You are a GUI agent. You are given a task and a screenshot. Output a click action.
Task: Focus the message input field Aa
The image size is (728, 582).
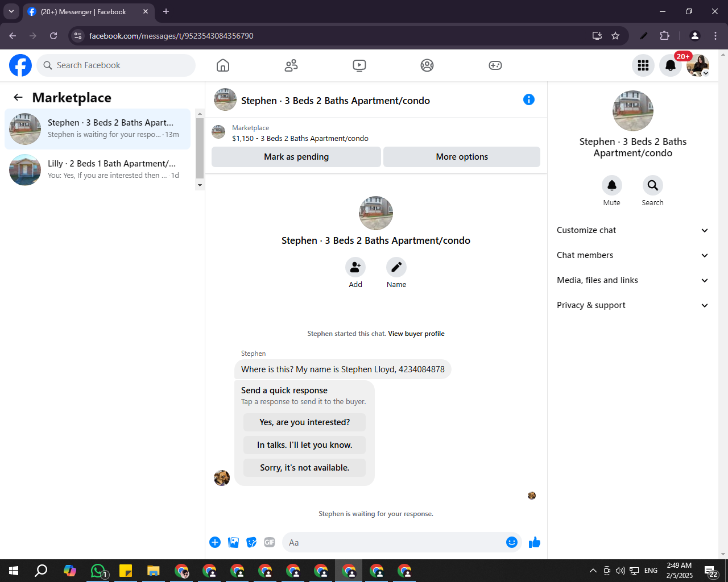(396, 542)
